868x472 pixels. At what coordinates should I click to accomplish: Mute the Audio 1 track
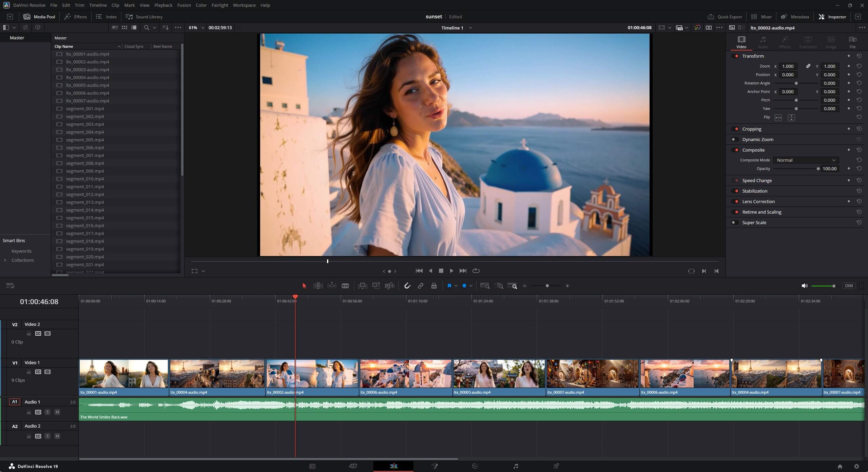(x=57, y=412)
